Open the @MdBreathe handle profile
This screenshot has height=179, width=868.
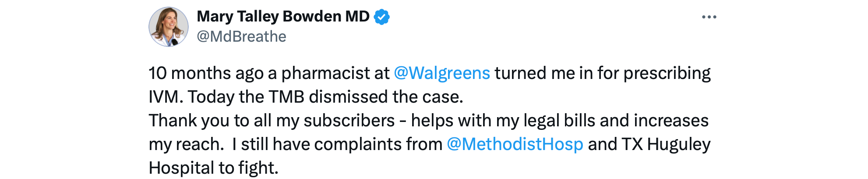[241, 36]
